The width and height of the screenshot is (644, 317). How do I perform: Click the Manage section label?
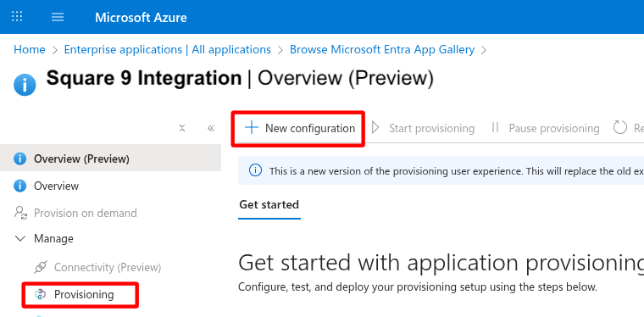(53, 238)
